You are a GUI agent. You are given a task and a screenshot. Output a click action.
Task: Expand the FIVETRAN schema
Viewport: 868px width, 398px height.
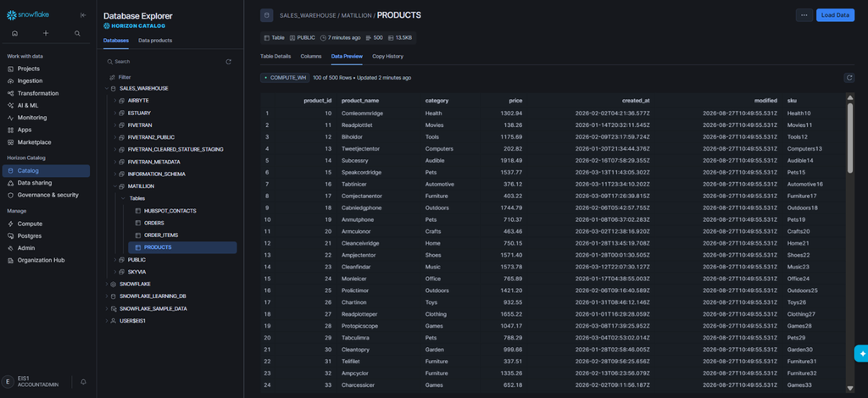115,125
